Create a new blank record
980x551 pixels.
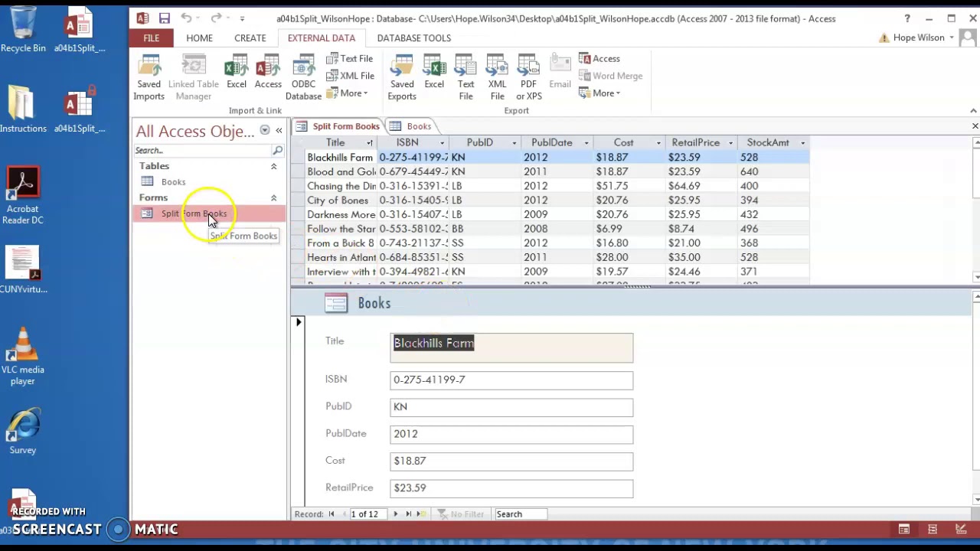pos(420,514)
